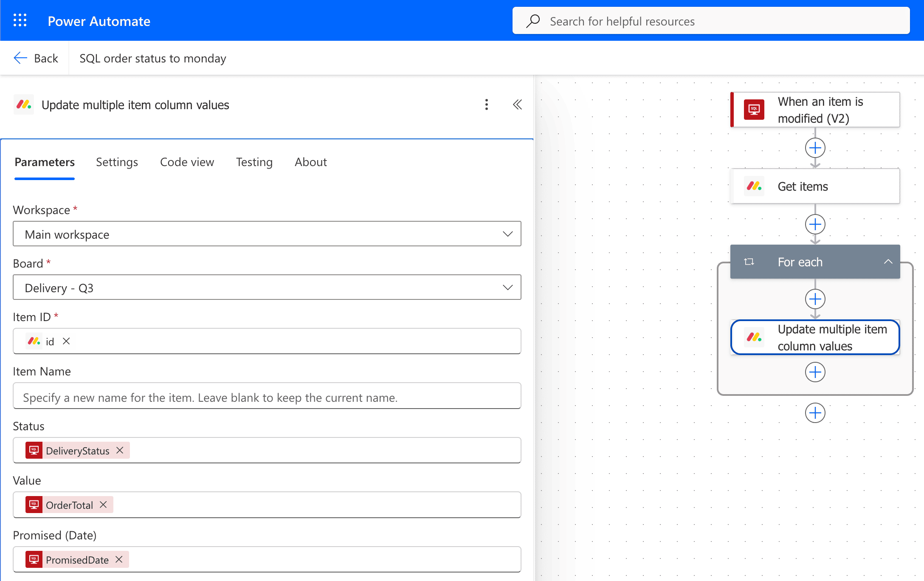Screen dimensions: 924x581
Task: Open the app launcher waffle icon
Action: tap(20, 20)
